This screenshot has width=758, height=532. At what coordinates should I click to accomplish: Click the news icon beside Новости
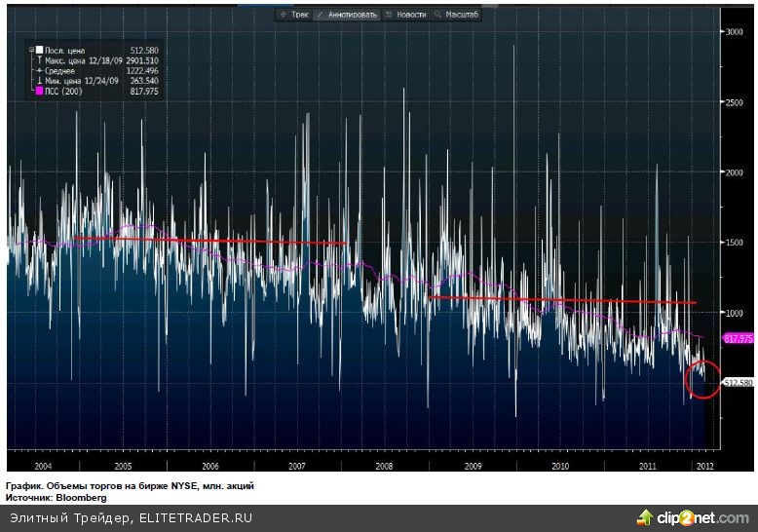pyautogui.click(x=389, y=15)
